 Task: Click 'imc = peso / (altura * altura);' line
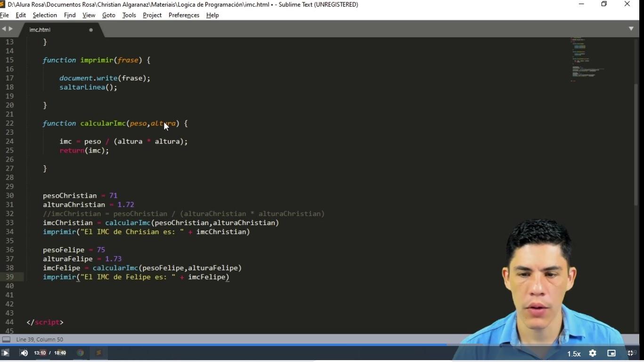[x=123, y=141]
